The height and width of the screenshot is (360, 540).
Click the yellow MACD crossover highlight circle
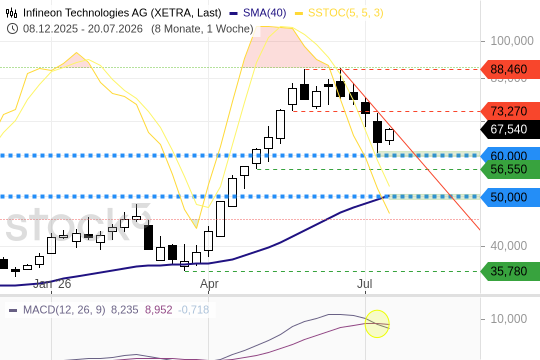[x=377, y=324]
